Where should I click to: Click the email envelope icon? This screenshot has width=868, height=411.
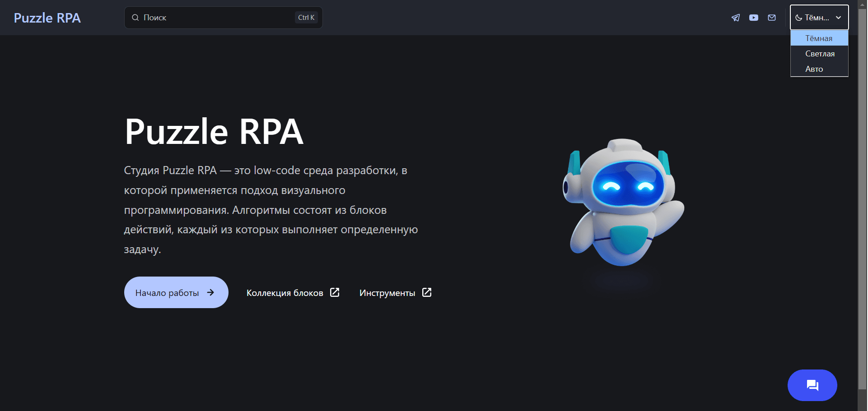coord(772,18)
